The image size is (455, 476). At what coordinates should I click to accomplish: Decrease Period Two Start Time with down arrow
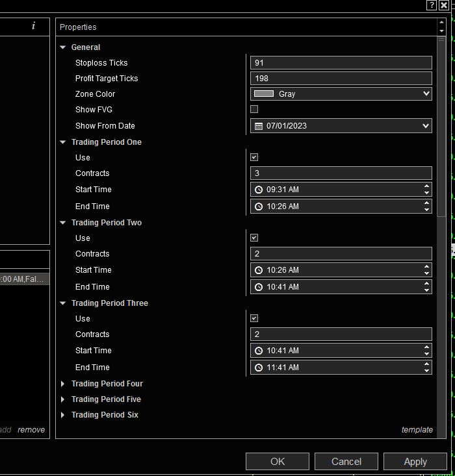427,273
